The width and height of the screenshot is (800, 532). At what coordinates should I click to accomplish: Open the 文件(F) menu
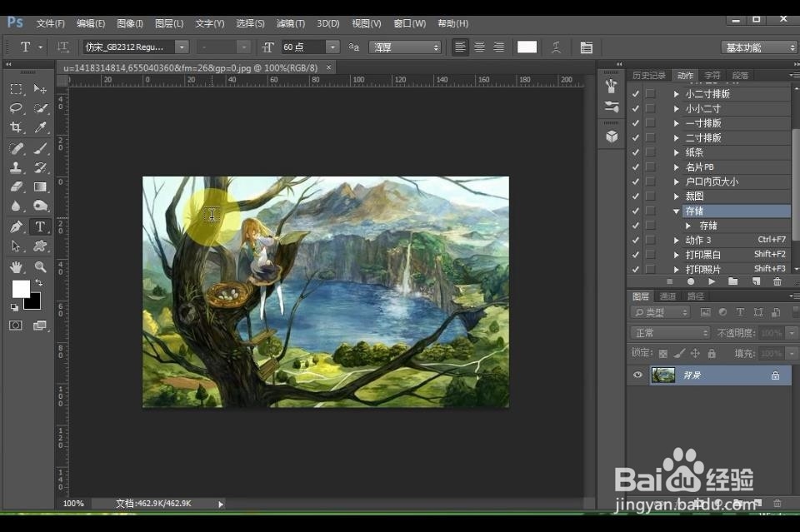coord(51,23)
